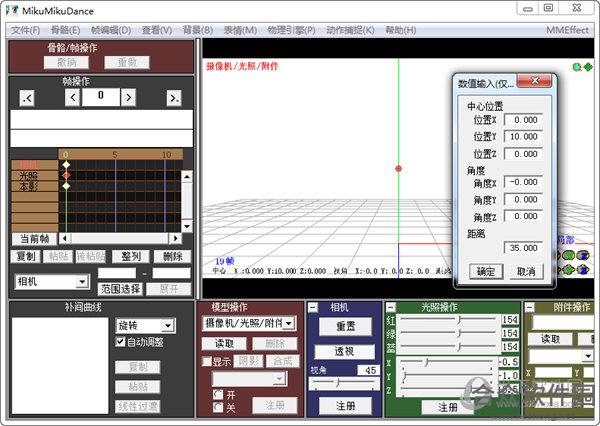Step back one frame with < button
600x426 pixels.
(73, 98)
